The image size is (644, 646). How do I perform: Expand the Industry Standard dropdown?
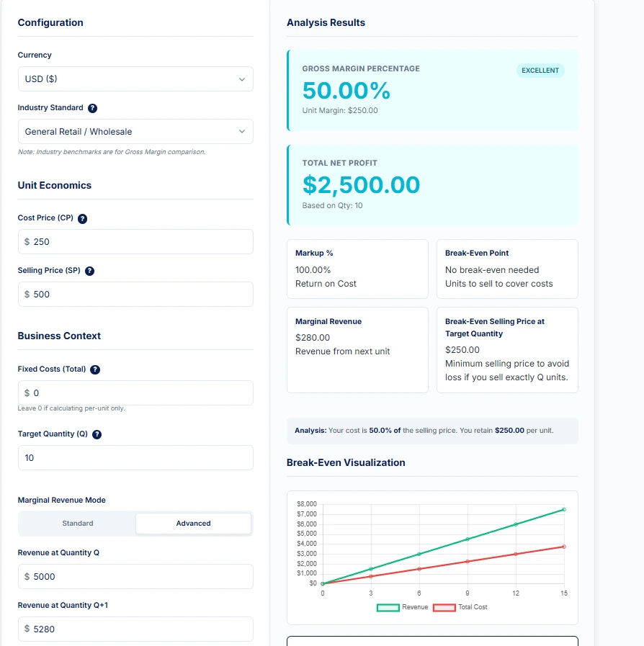[x=135, y=132]
